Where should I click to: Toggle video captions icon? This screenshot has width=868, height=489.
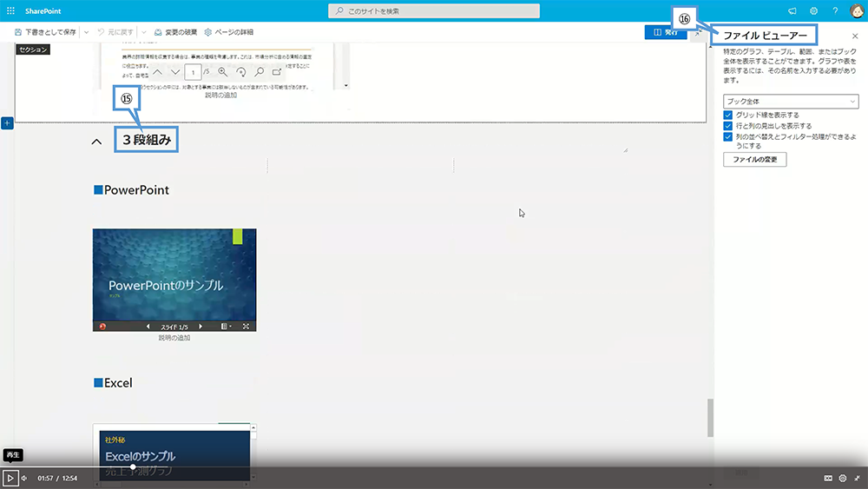pos(828,478)
